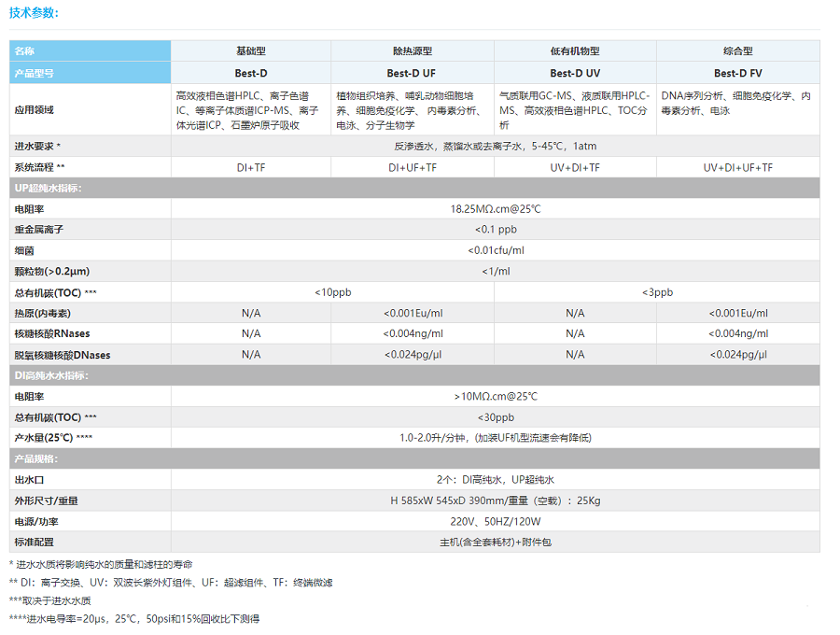Click the 综合型 column header
The image size is (840, 635).
click(737, 51)
